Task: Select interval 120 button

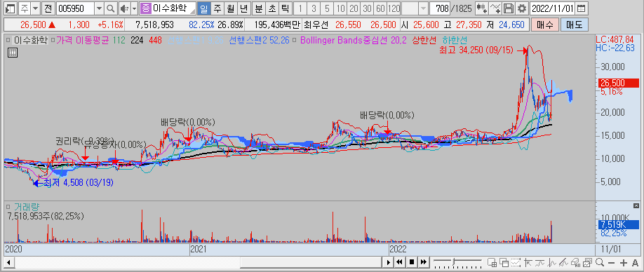Action: tap(394, 8)
